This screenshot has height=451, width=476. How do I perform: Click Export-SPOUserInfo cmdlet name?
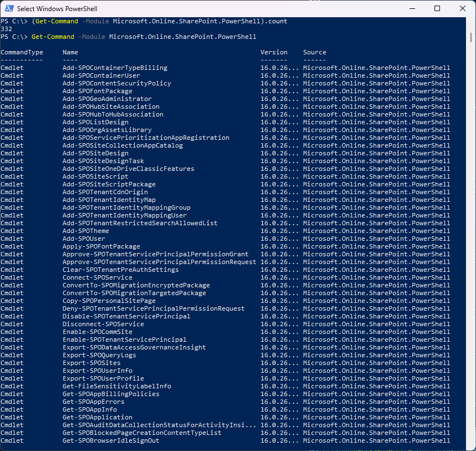(x=98, y=371)
